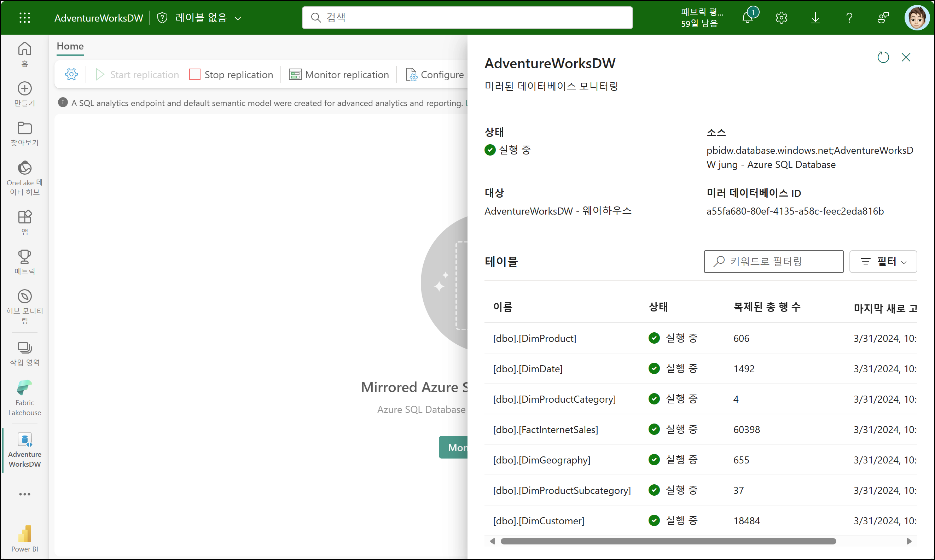Expand the 필터 dropdown
935x560 pixels.
coord(883,262)
